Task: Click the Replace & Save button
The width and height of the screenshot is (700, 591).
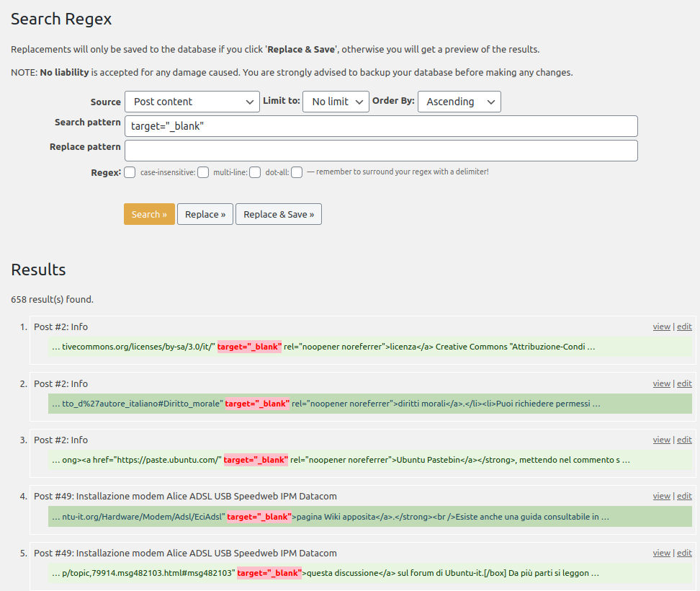Action: point(279,215)
